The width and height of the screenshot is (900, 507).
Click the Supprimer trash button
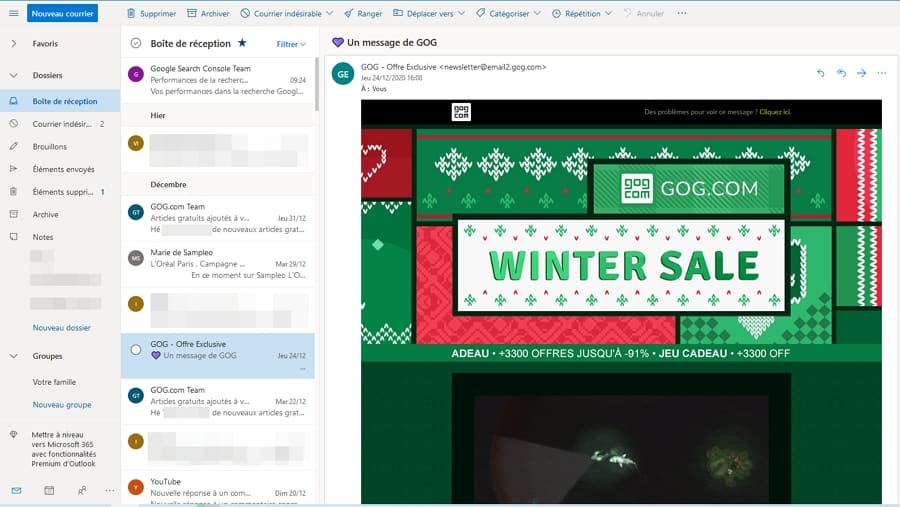click(151, 14)
